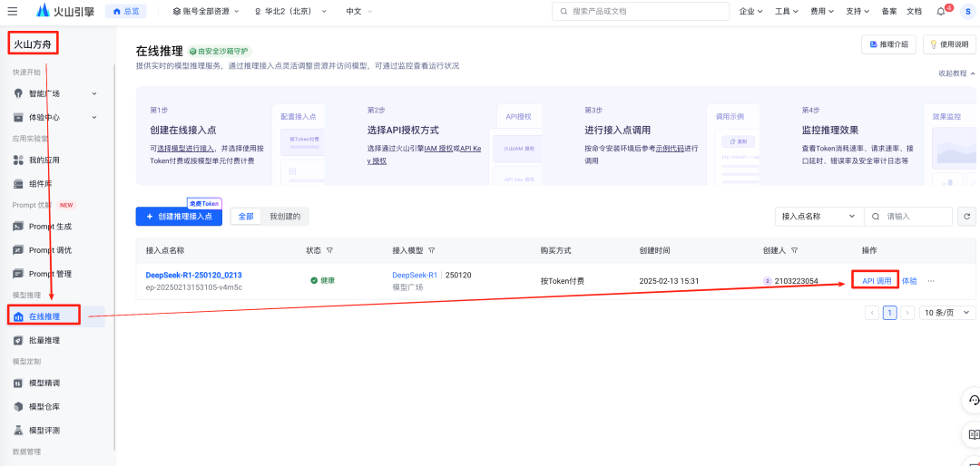This screenshot has height=466, width=980.
Task: Open the 接入点名称 search-type dropdown
Action: [818, 216]
